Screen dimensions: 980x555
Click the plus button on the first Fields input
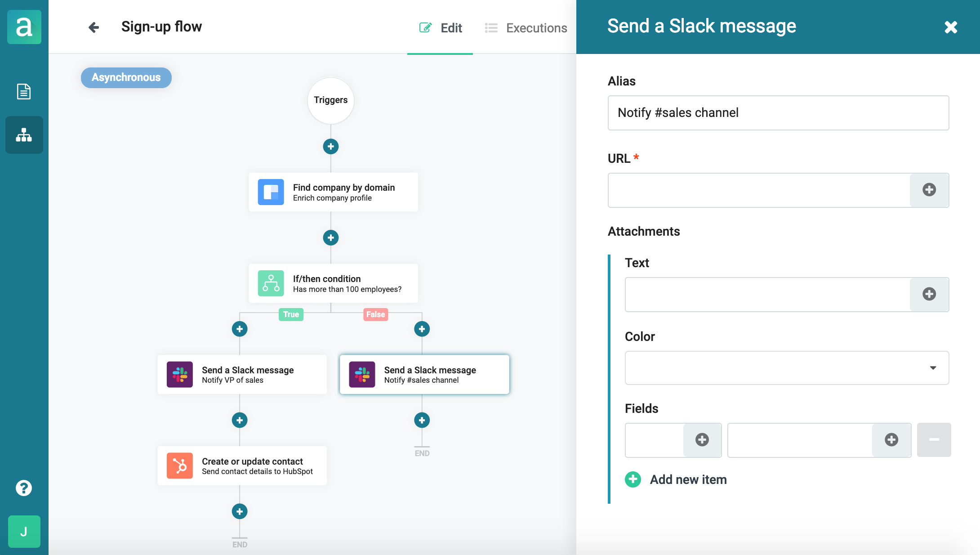click(x=702, y=440)
